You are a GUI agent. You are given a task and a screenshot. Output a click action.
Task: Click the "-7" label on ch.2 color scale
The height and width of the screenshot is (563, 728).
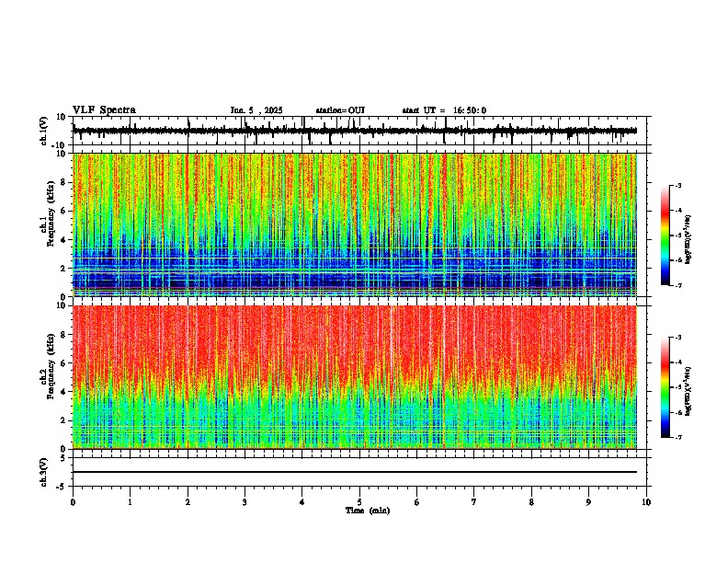(x=678, y=437)
